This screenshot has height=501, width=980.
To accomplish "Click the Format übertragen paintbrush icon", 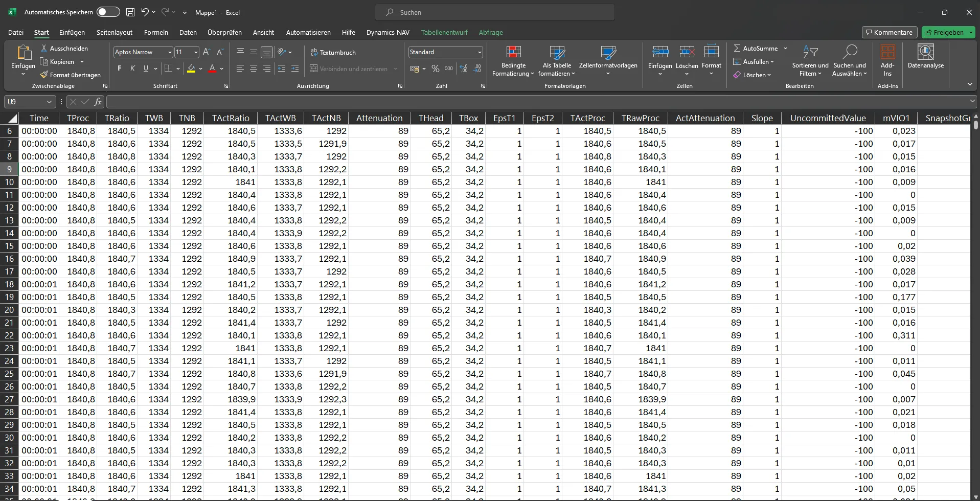I will coord(44,75).
